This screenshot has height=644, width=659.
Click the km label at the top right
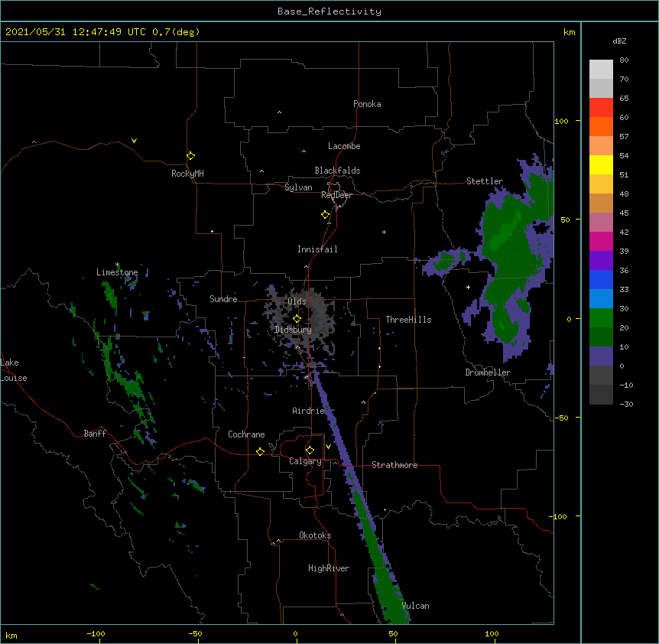coord(569,32)
